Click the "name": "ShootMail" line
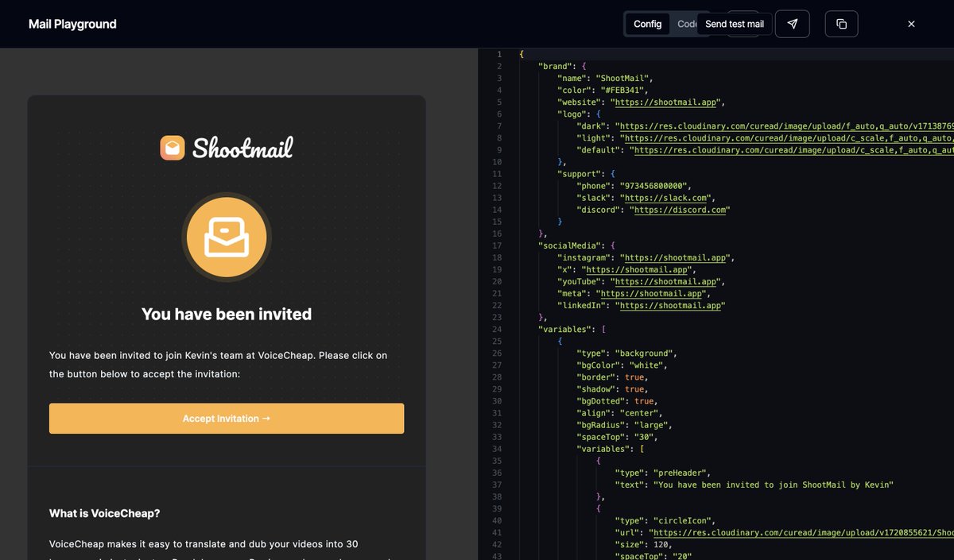This screenshot has width=954, height=560. coord(606,79)
